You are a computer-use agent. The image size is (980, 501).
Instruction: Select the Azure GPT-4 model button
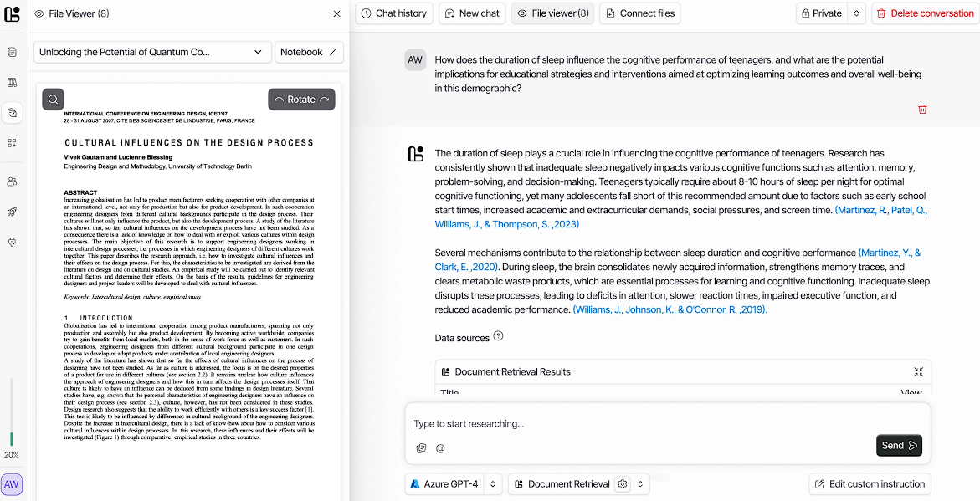pos(444,484)
